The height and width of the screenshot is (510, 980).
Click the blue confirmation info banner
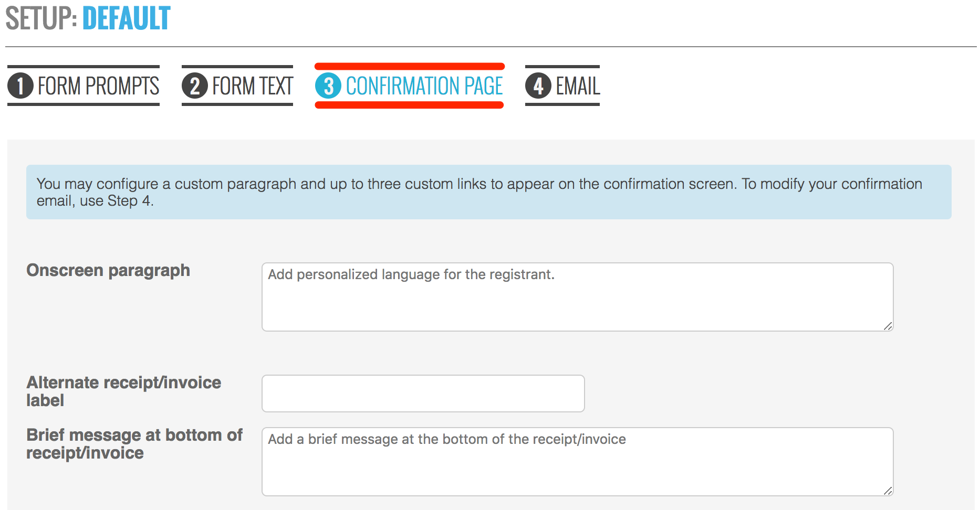click(489, 192)
